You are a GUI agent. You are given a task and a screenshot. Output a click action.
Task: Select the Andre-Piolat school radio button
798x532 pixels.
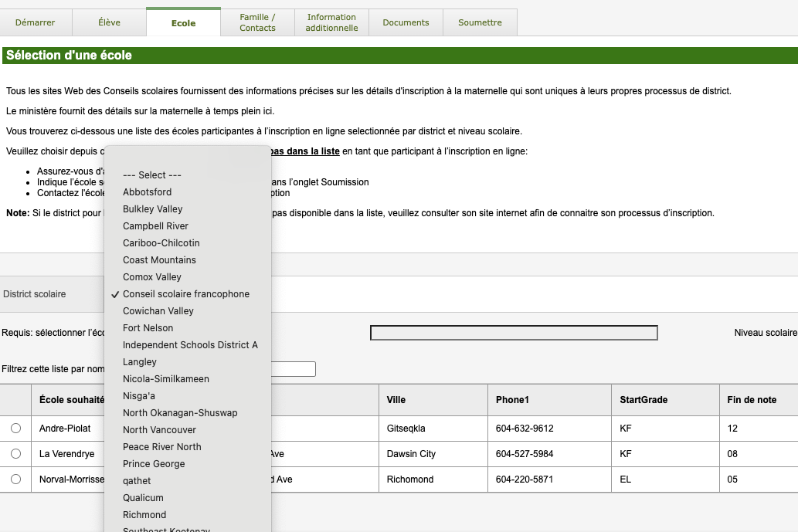point(15,429)
